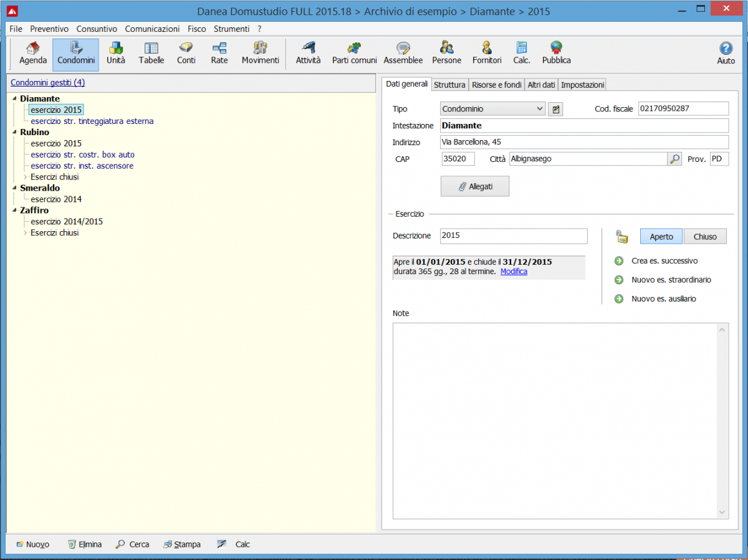Screen dimensions: 748x560
Task: Expand Esercizi chiusi under Rubino
Action: coord(26,177)
